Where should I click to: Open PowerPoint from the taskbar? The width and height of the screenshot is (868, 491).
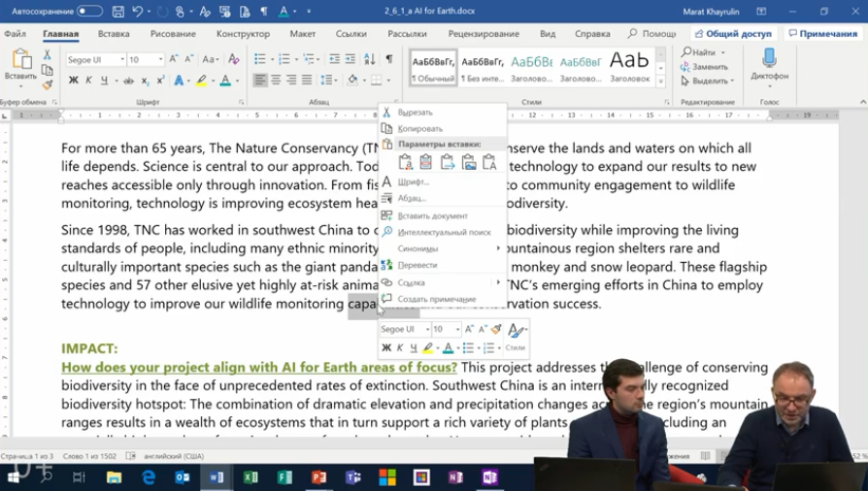point(318,477)
